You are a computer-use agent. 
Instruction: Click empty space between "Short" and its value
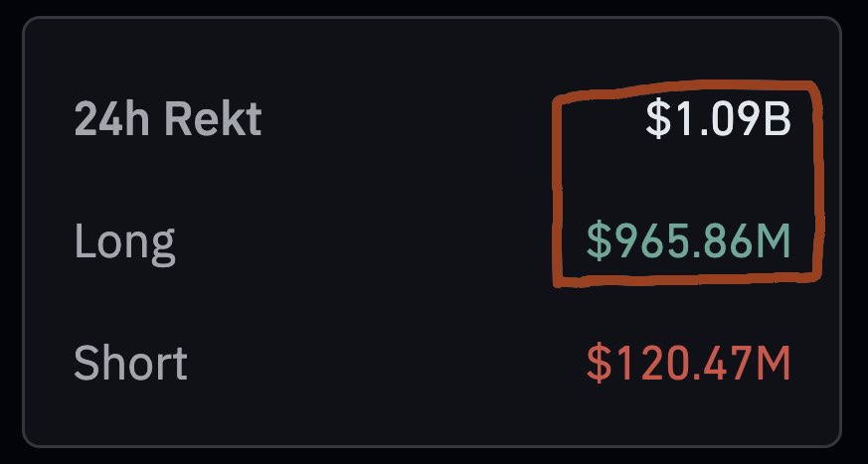[388, 364]
